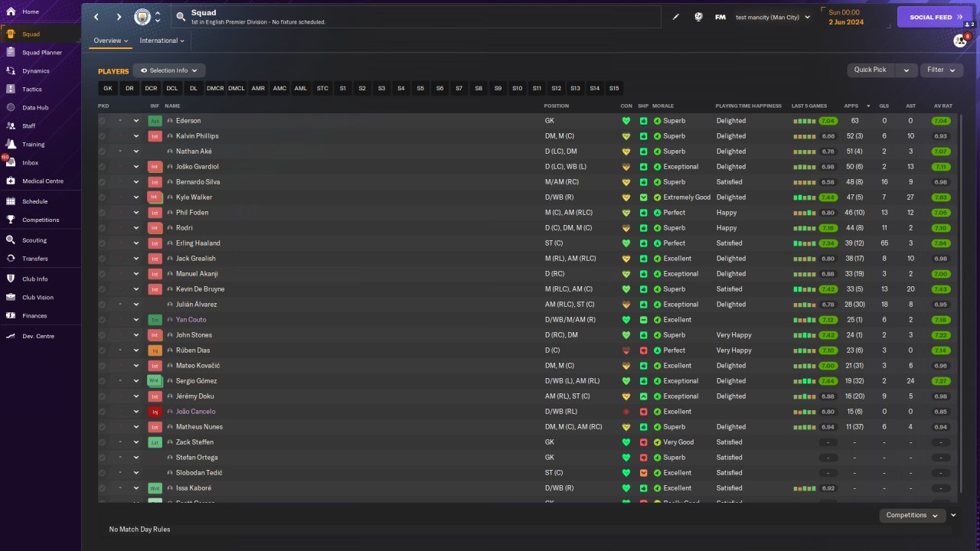The width and height of the screenshot is (980, 551).
Task: Expand the row chevron for Jack Grealish
Action: pos(136,259)
